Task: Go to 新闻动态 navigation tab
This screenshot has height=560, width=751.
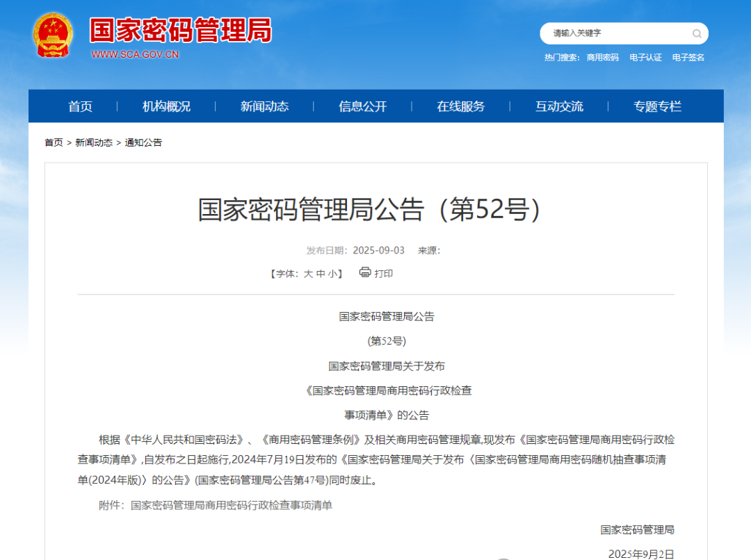Action: (x=264, y=106)
